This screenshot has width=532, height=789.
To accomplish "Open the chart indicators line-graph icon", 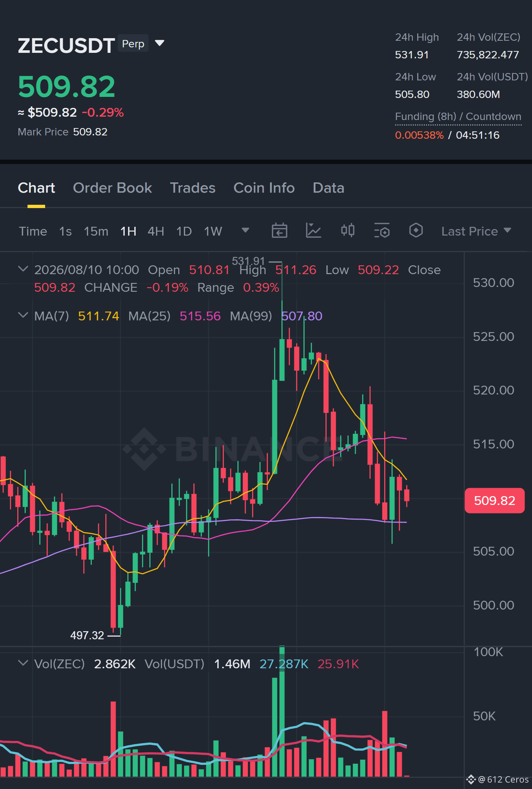I will pos(313,231).
